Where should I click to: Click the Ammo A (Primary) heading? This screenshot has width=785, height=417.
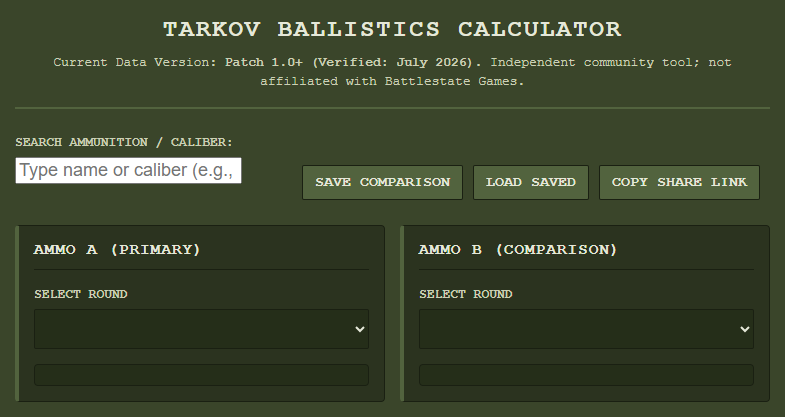pos(117,249)
